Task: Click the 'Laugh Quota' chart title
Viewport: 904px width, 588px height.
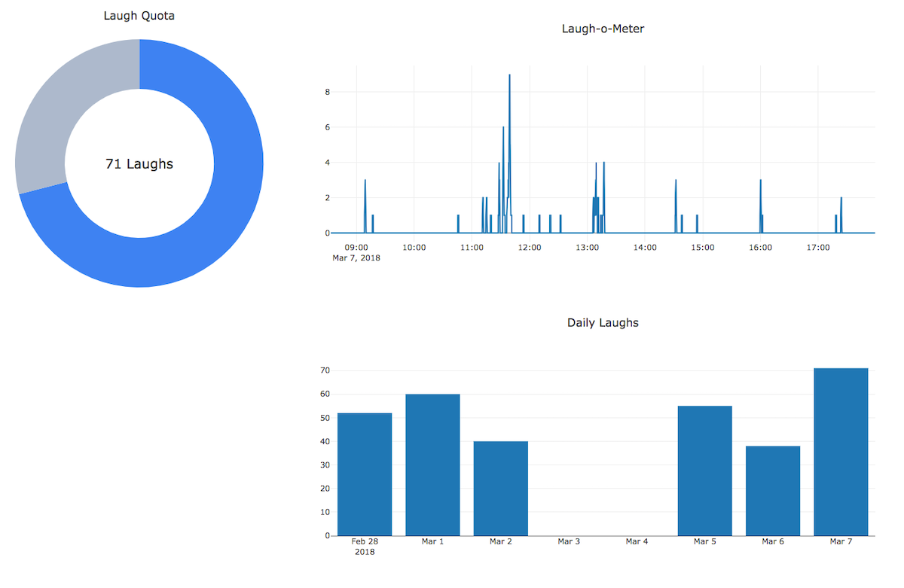Action: 139,15
